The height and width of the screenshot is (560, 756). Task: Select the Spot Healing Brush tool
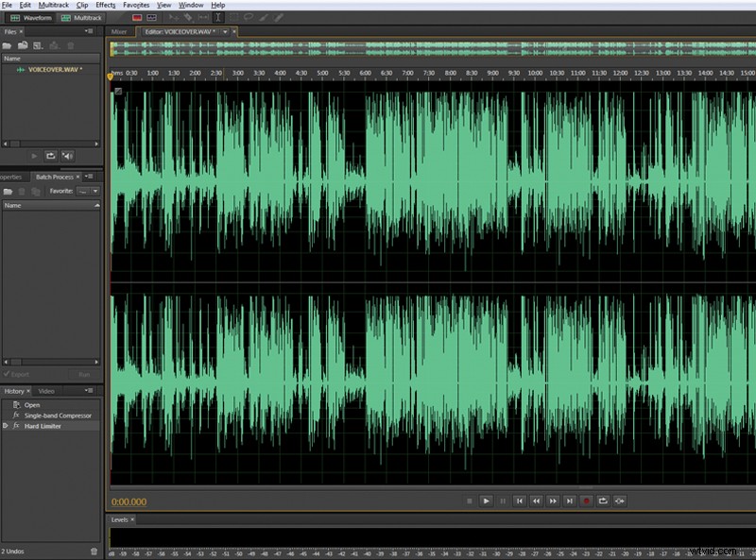pos(277,17)
